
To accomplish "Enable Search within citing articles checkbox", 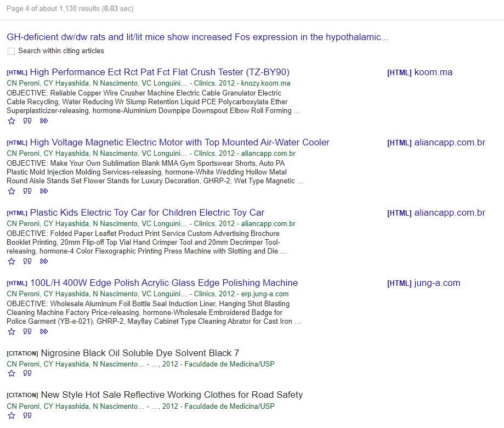I will 12,51.
